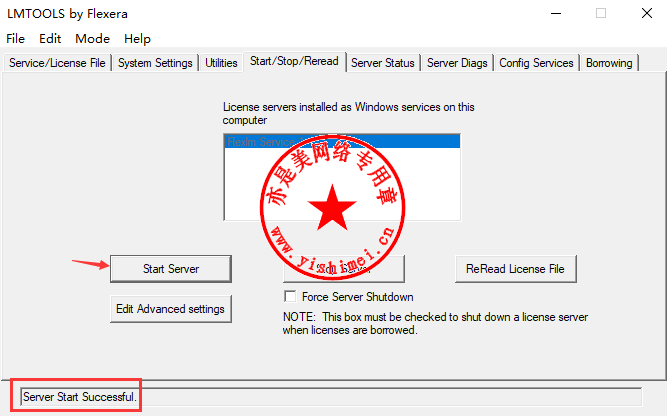Screen dimensions: 667x416
Task: Open the Help menu
Action: (x=137, y=39)
